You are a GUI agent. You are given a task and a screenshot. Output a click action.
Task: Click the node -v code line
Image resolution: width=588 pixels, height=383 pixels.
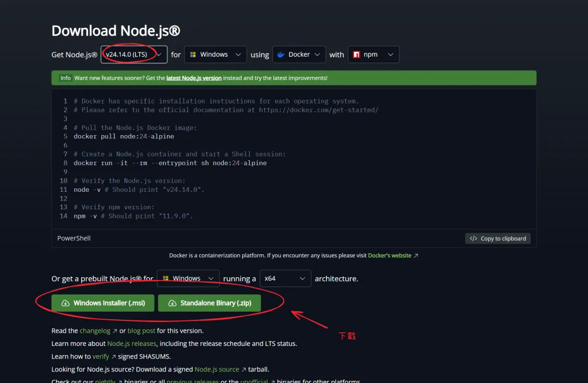[x=139, y=190]
